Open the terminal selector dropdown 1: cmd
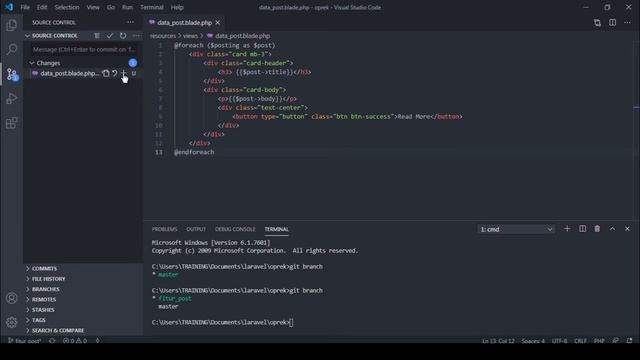 click(x=516, y=229)
